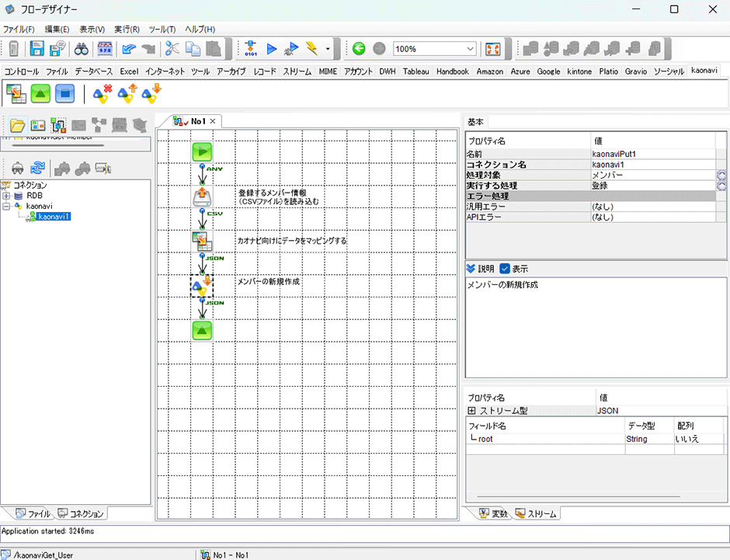Toggle the 表示 checkbox in description panel
Screen dimensions: 730x560
(505, 269)
